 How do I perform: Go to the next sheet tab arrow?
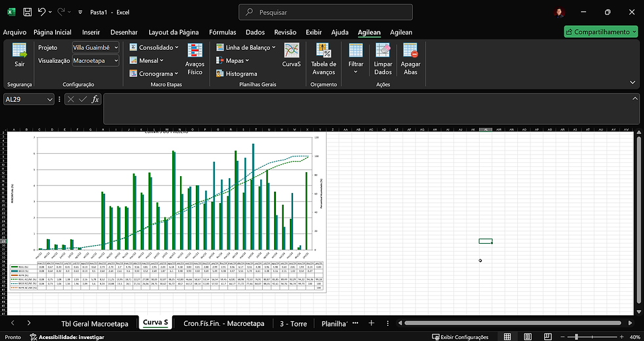click(x=29, y=323)
